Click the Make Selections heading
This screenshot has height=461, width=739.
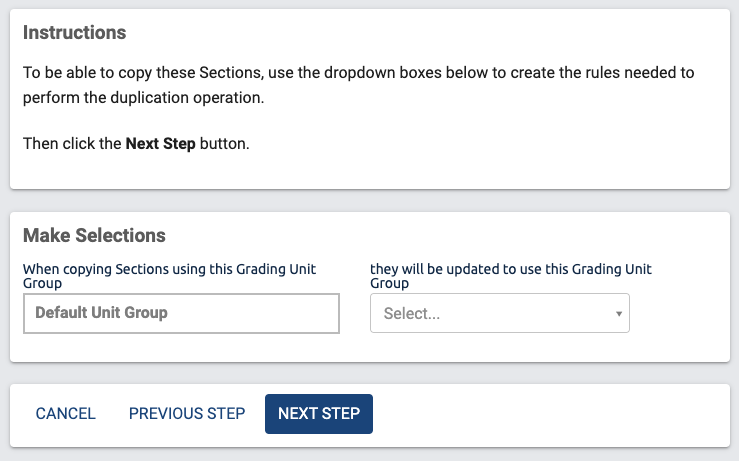[x=94, y=236]
